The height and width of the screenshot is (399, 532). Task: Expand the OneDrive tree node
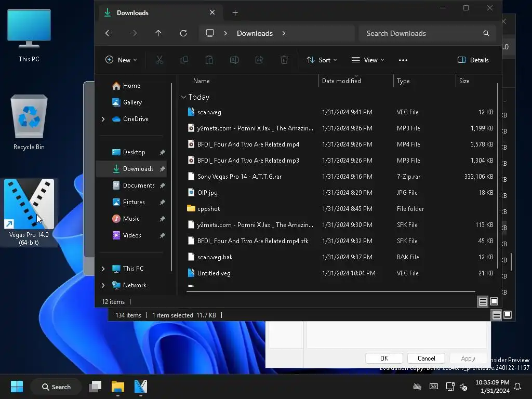(103, 119)
